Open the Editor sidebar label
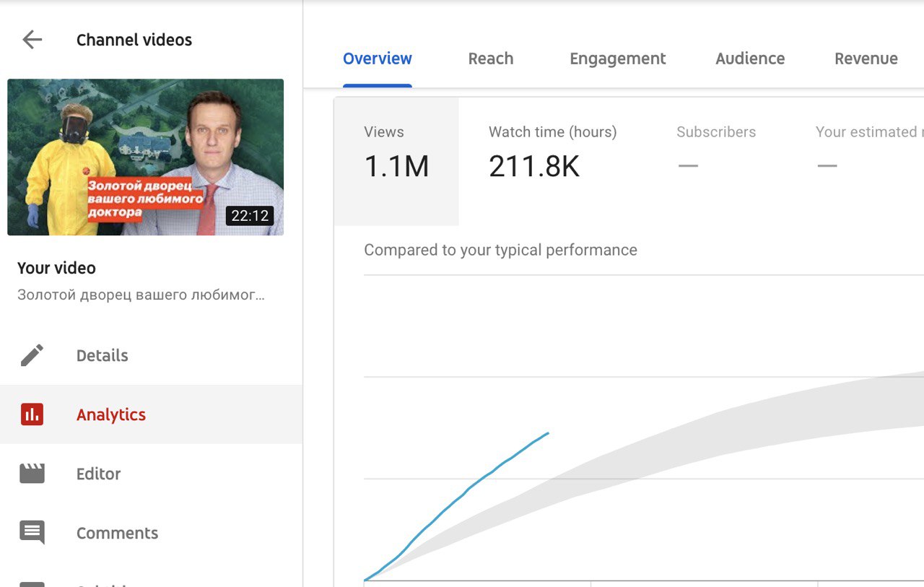This screenshot has height=587, width=924. tap(99, 474)
